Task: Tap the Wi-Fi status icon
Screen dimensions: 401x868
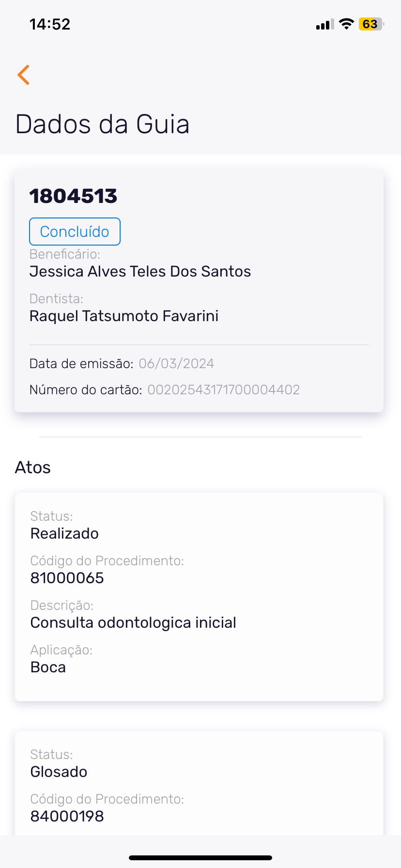Action: coord(346,24)
